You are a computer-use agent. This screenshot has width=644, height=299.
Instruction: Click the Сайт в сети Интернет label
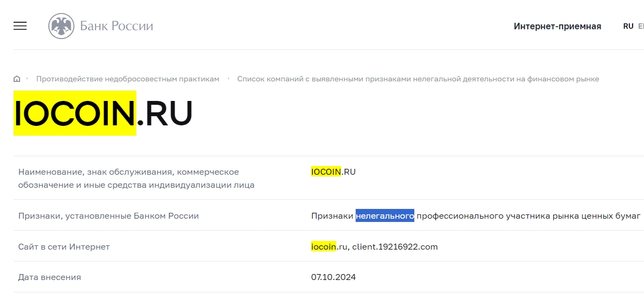(x=64, y=247)
